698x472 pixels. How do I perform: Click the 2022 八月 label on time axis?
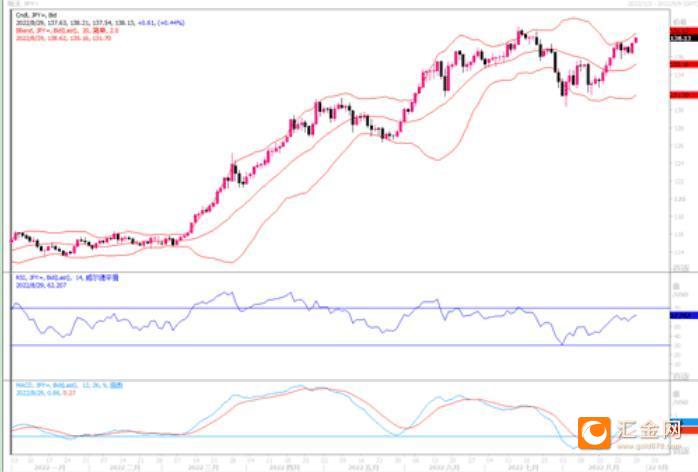(x=604, y=468)
